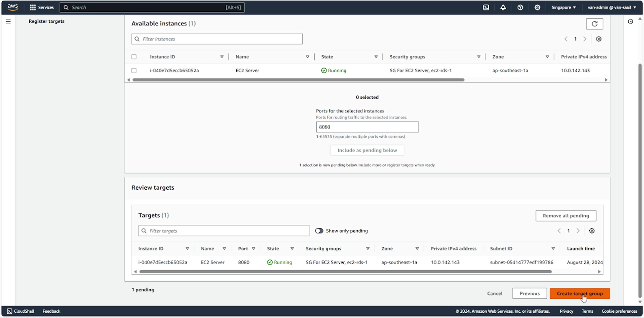
Task: Click the Previous button
Action: click(x=529, y=293)
